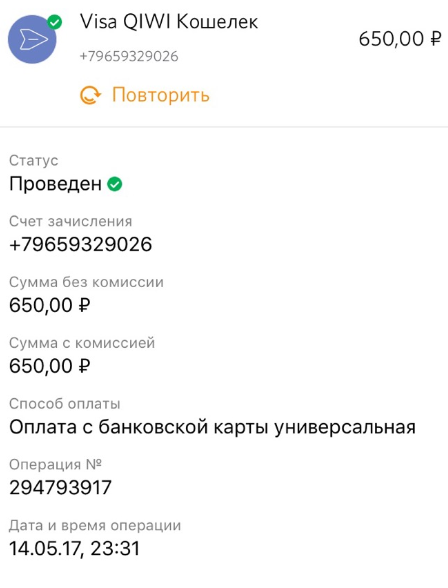Viewport: 448px width, 588px height.
Task: Tap the Сумма без комиссии value
Action: 49,305
